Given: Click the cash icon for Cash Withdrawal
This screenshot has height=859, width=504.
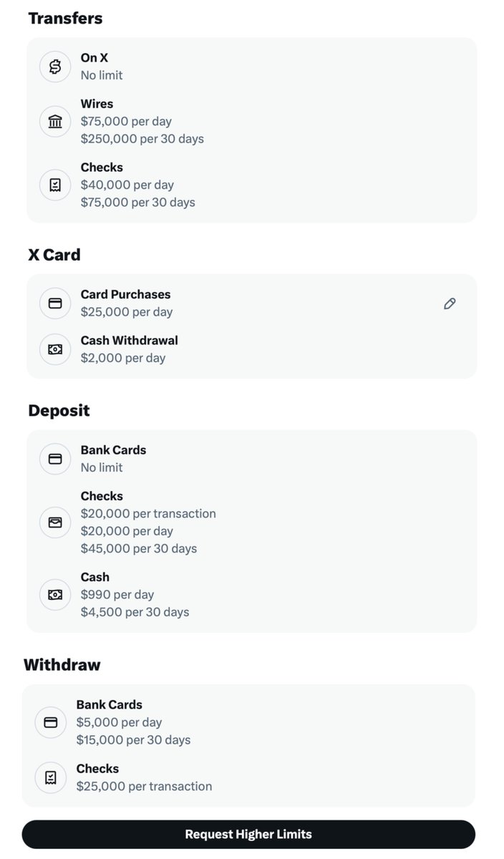Looking at the screenshot, I should (55, 349).
